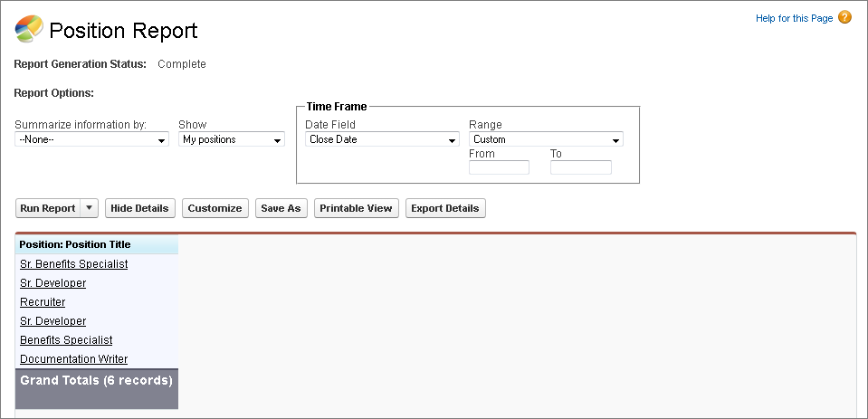Click the Grand Totals (6 records) row

[96, 388]
